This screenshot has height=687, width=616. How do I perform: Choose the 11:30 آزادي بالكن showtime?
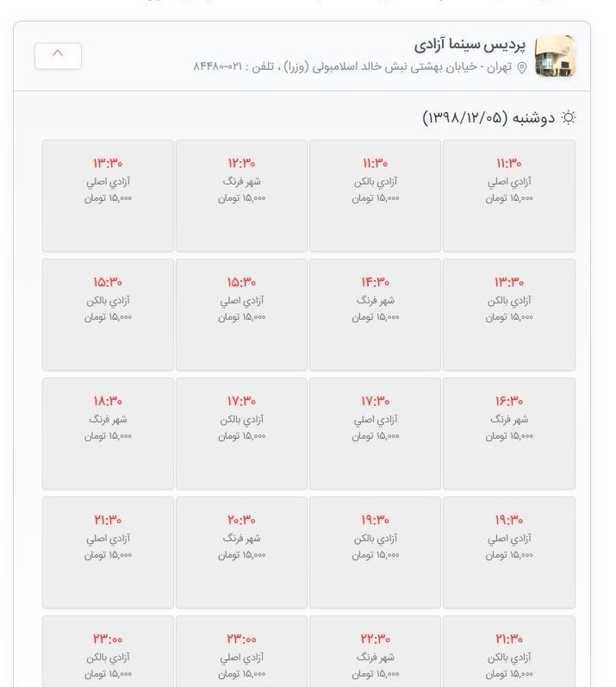point(375,196)
